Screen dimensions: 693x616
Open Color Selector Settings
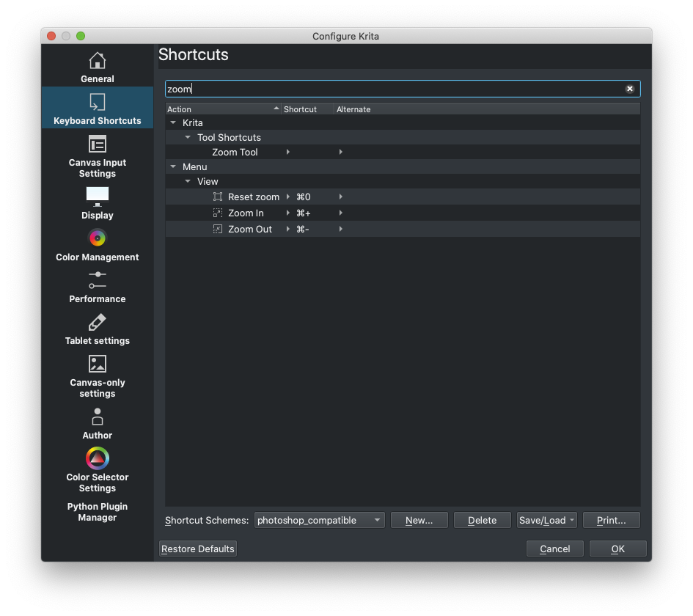point(97,469)
